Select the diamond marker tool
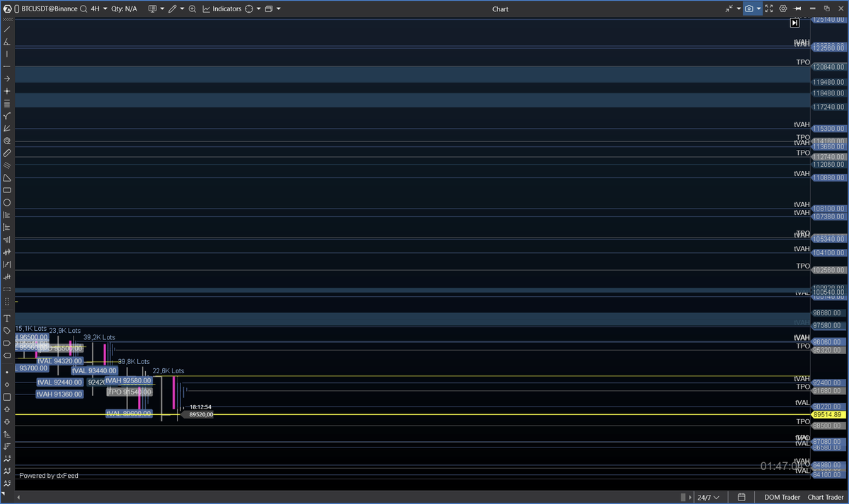849x504 pixels. 7,385
